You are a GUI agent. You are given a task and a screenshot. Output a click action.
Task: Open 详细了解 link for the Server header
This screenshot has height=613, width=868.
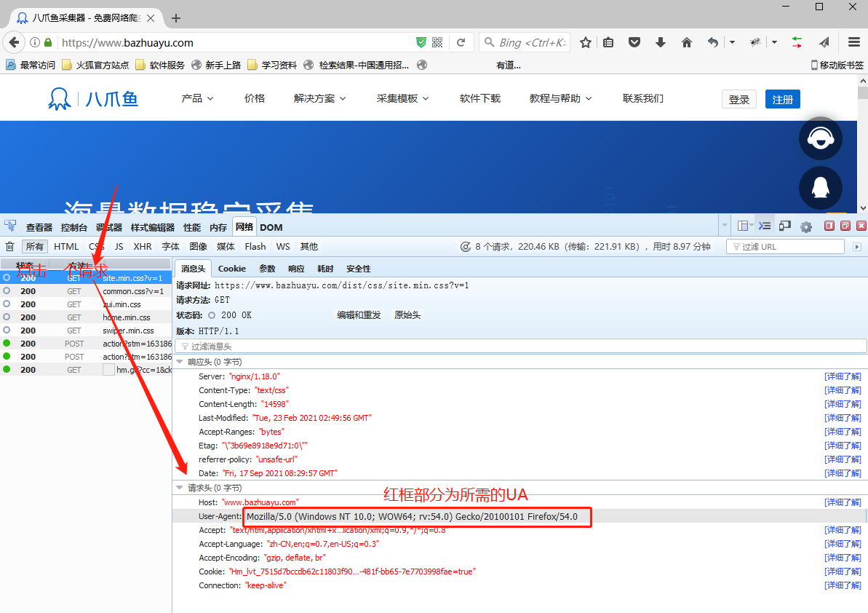(843, 376)
